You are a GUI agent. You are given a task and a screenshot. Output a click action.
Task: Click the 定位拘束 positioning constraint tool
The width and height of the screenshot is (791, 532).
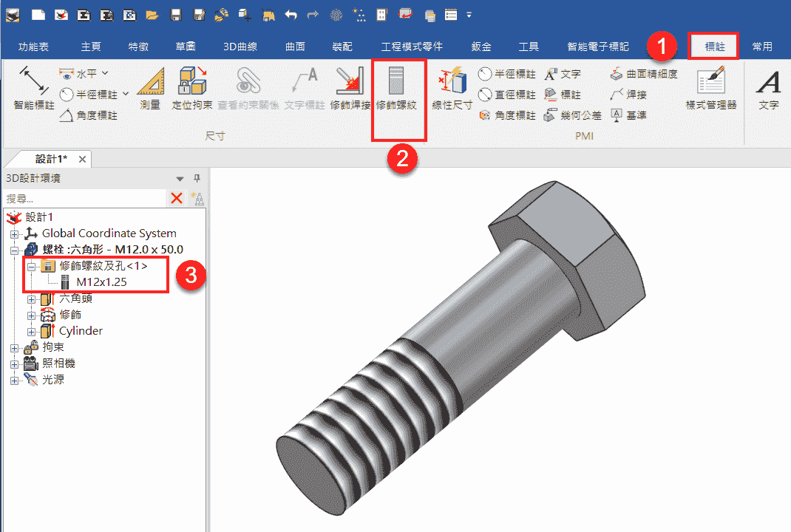click(192, 88)
